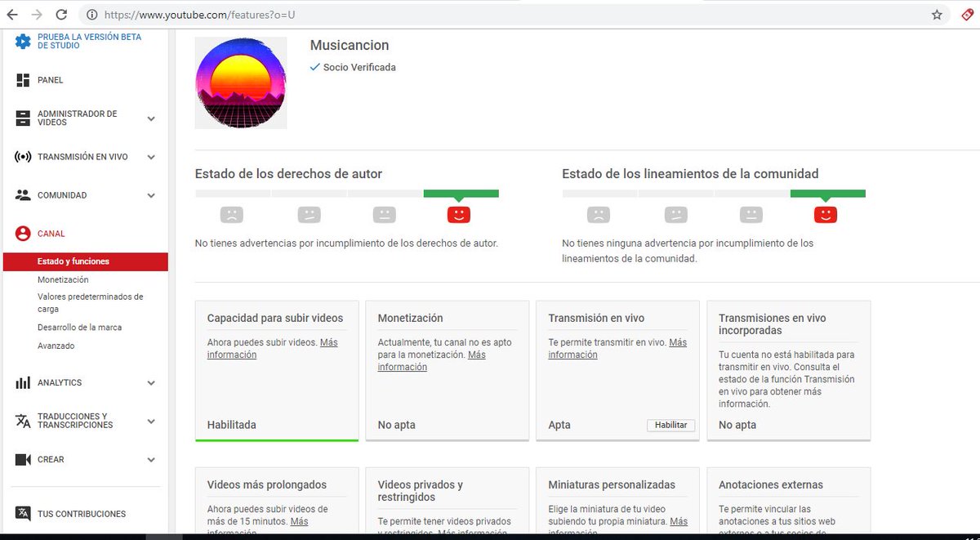Expand the Traducciones y transcripciones chevron
Image resolution: width=980 pixels, height=540 pixels.
pos(151,421)
